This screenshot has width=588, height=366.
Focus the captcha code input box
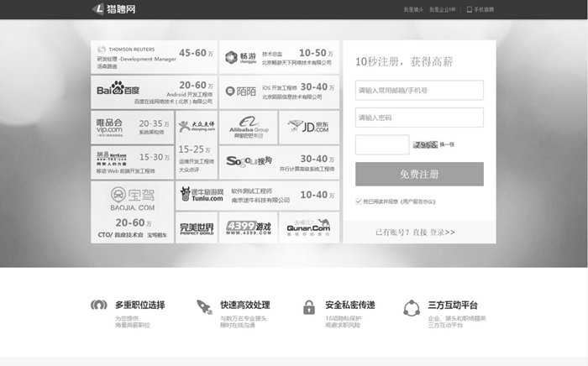coord(382,144)
